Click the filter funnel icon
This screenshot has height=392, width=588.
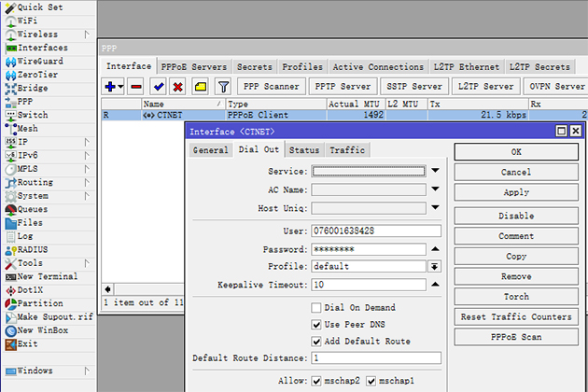click(x=223, y=87)
